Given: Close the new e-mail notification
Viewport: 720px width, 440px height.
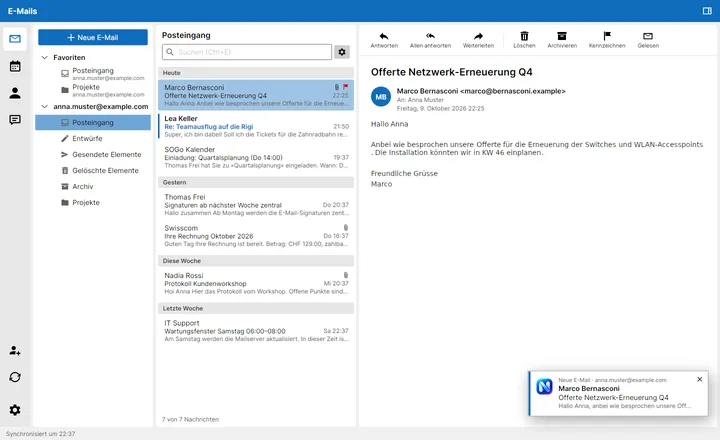Looking at the screenshot, I should coord(699,379).
